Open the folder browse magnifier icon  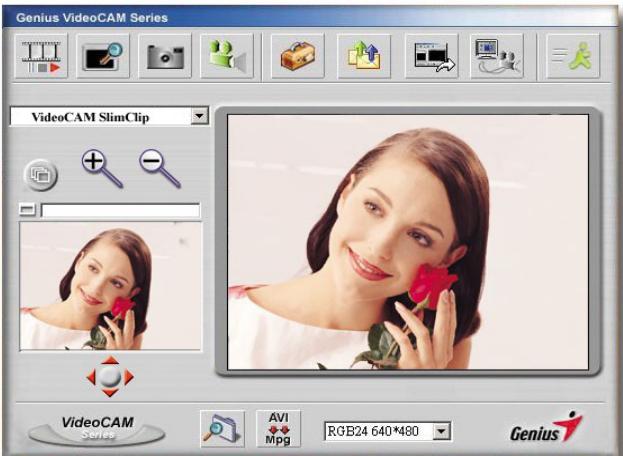222,429
